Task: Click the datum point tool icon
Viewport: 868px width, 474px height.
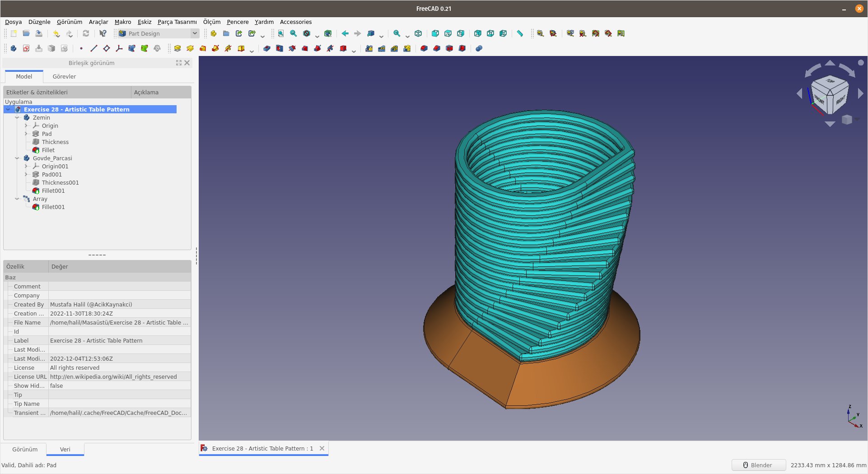Action: pos(81,48)
